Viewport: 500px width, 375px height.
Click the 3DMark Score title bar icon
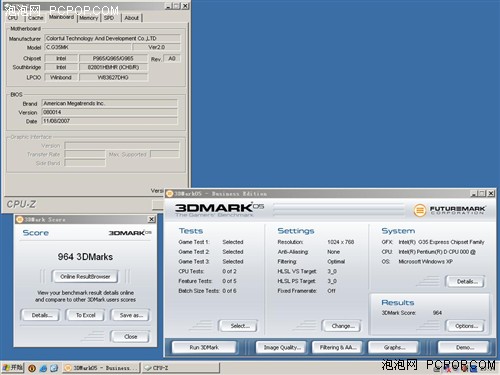[19, 219]
